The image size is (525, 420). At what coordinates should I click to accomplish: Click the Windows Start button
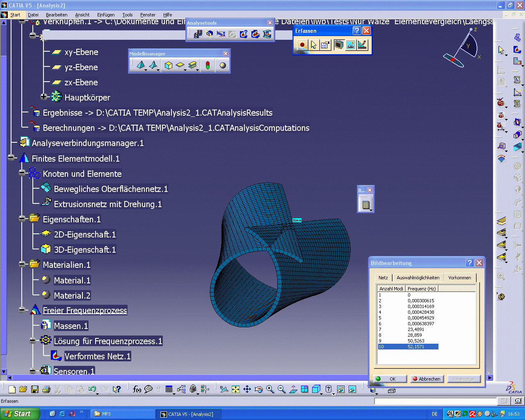(x=20, y=414)
